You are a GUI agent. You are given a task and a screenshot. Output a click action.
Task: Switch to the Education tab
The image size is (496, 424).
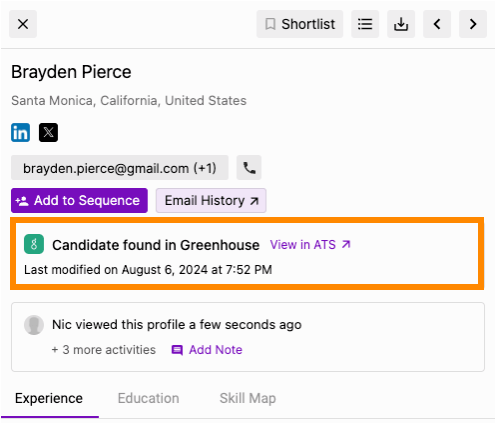tap(148, 398)
